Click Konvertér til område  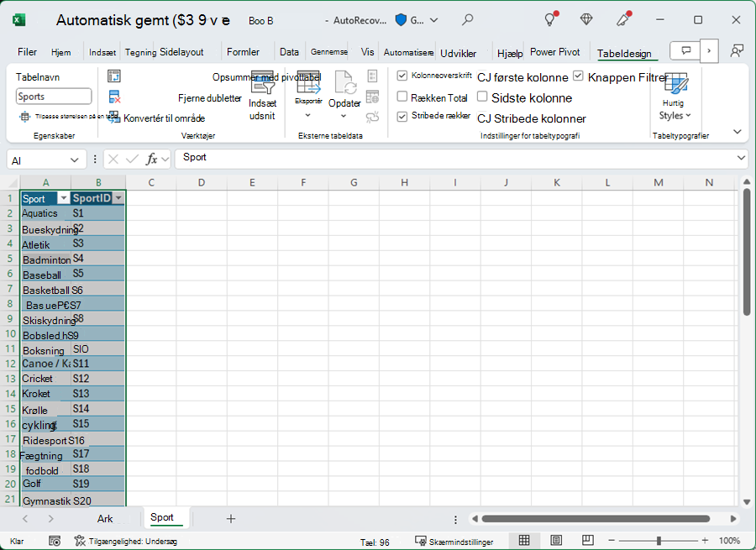[164, 118]
